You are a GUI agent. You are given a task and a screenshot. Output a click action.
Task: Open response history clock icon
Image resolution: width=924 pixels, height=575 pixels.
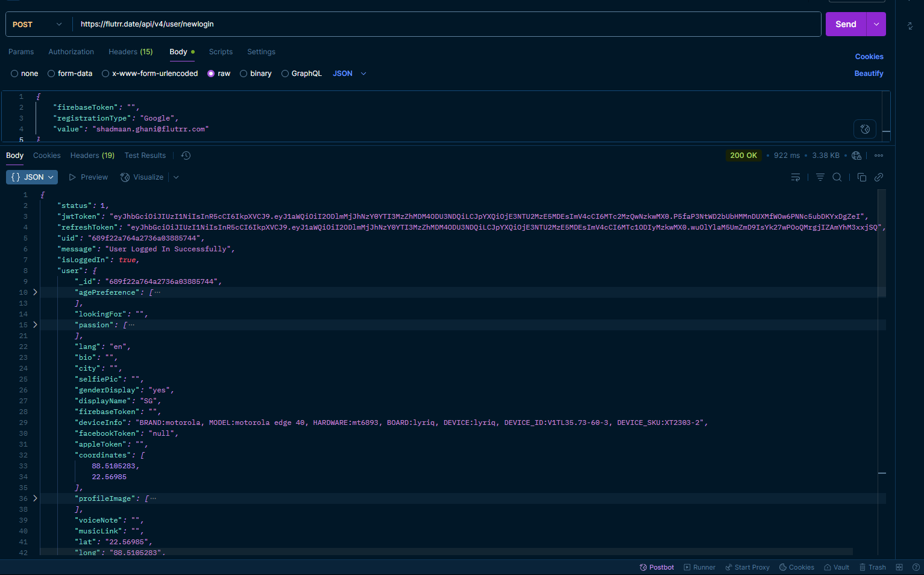pos(186,156)
